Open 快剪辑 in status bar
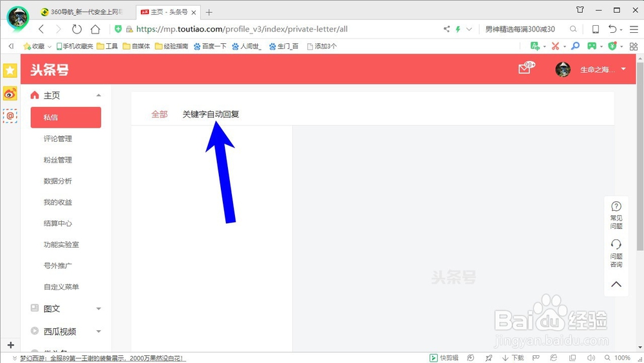The image size is (644, 363). coord(444,358)
